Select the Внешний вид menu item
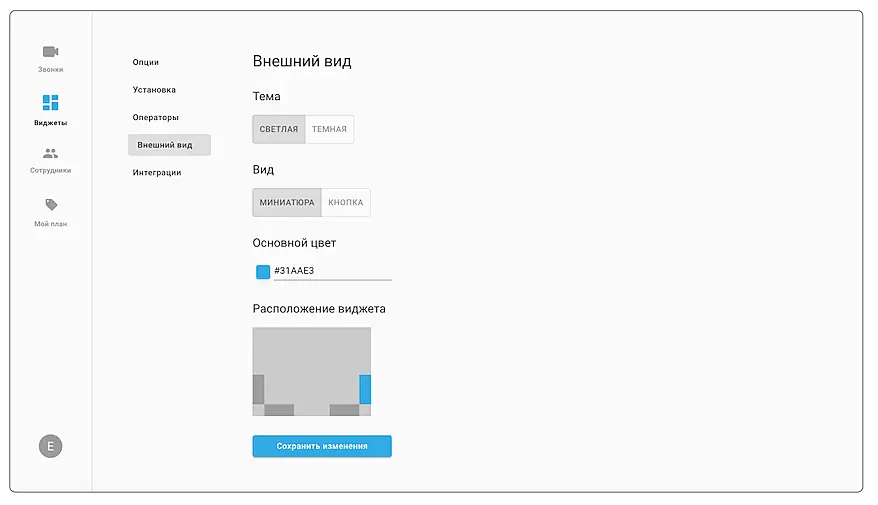 click(x=165, y=145)
